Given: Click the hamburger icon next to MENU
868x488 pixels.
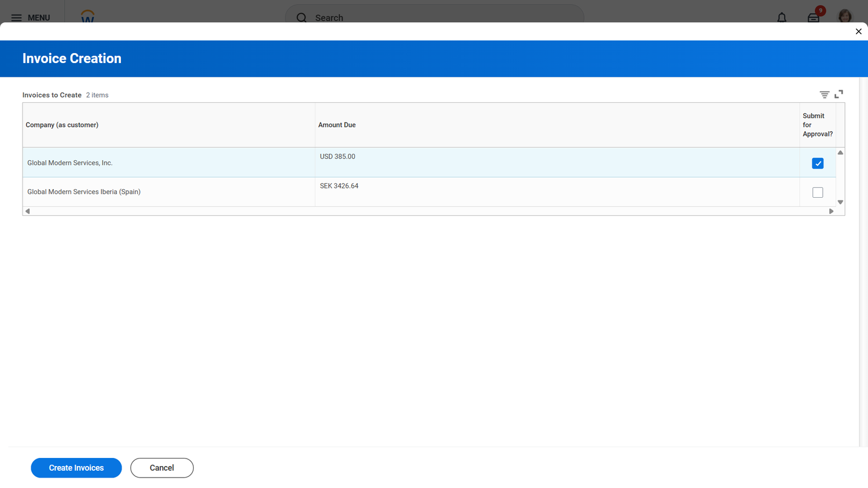Looking at the screenshot, I should pos(17,17).
